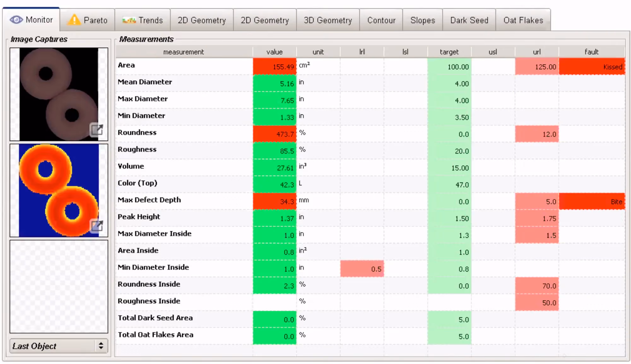
Task: Select the Max Diameter Inside row label
Action: (155, 234)
